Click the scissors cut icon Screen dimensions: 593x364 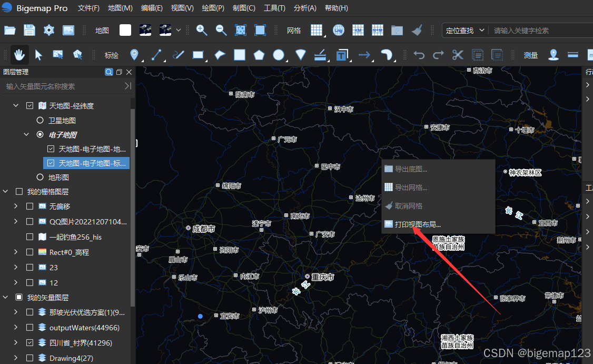pyautogui.click(x=458, y=55)
